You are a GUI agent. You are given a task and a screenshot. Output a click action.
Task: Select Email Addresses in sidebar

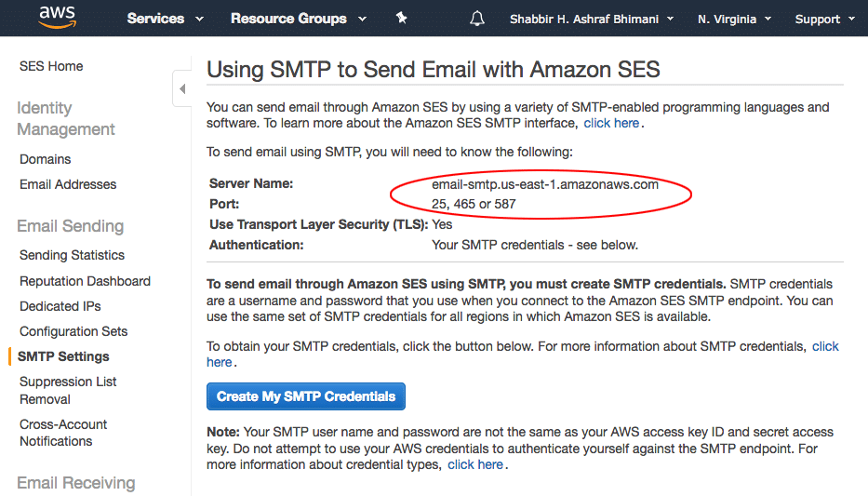68,184
